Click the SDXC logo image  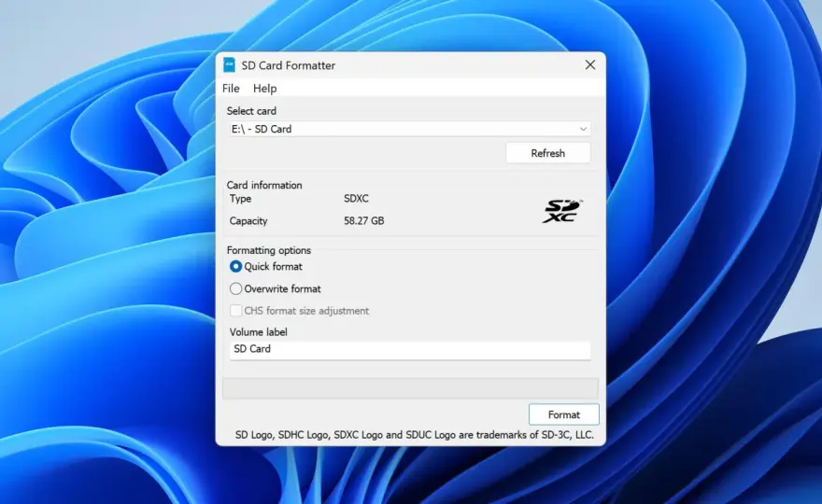tap(561, 211)
